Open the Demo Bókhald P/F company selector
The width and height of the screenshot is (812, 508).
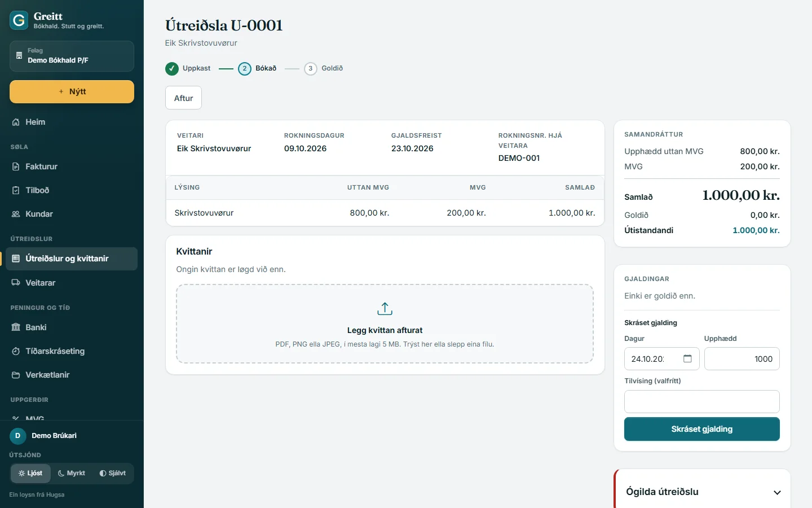click(x=72, y=56)
